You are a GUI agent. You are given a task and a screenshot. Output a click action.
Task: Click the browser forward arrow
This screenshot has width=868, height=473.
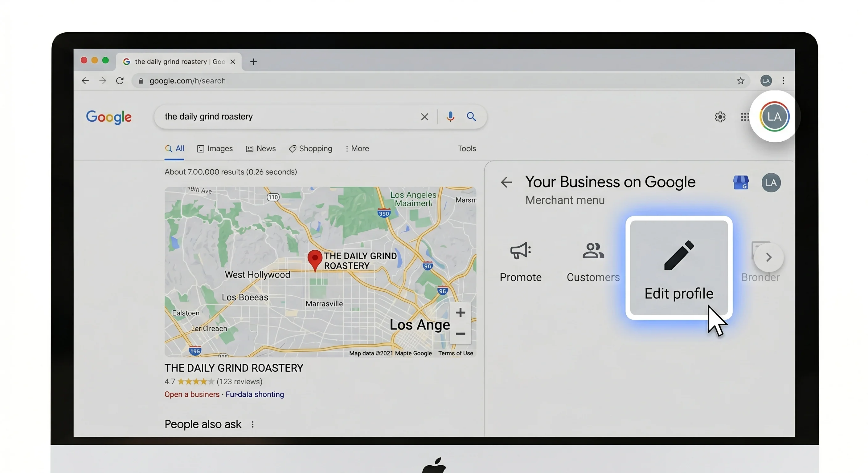tap(102, 81)
